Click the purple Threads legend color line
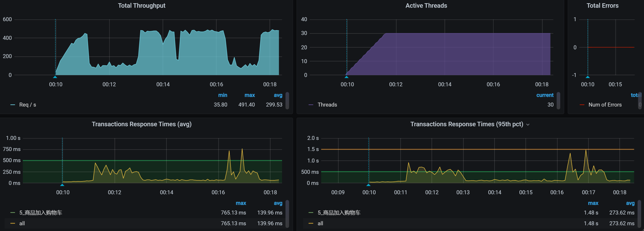The width and height of the screenshot is (644, 231). tap(311, 105)
